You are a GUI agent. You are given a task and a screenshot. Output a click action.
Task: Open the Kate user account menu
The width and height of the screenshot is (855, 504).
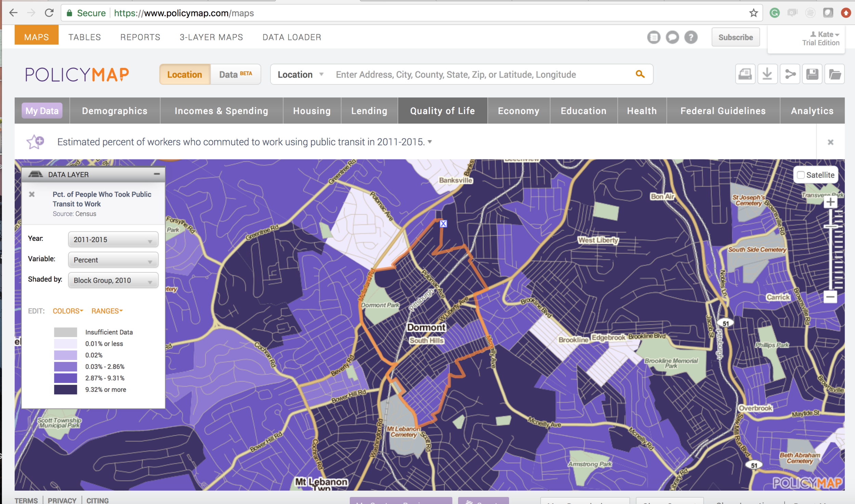tap(824, 35)
